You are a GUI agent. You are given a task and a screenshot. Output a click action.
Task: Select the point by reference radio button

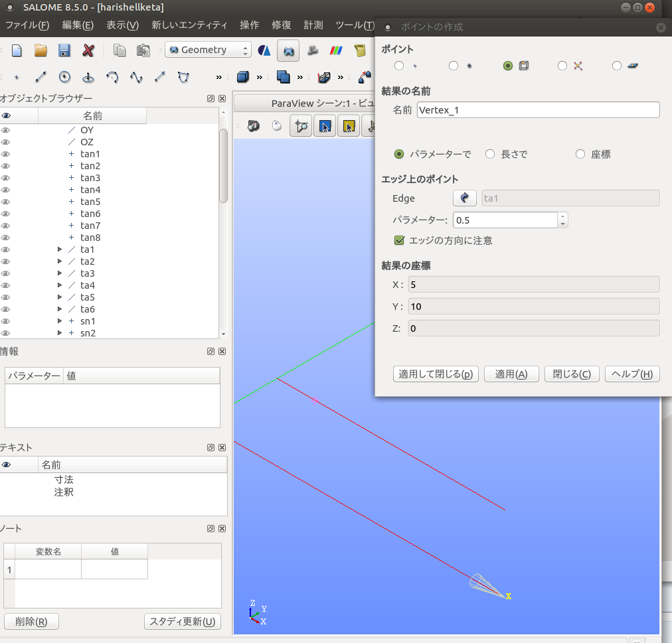[x=454, y=66]
